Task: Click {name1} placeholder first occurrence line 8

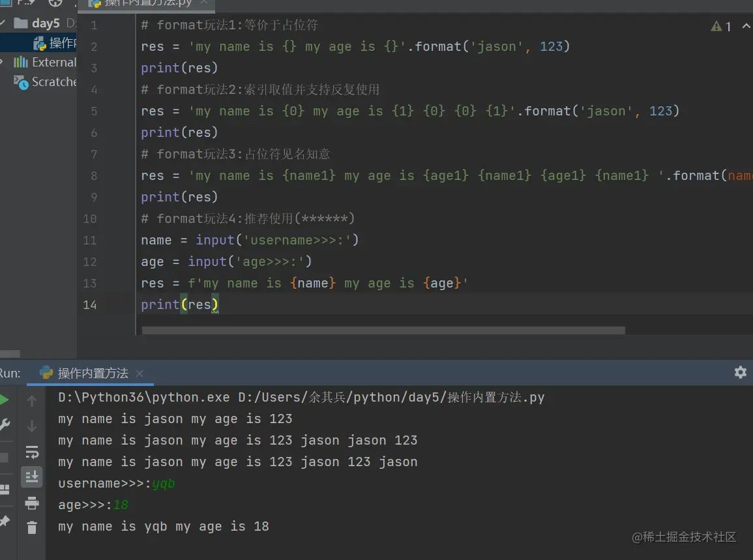Action: tap(309, 176)
